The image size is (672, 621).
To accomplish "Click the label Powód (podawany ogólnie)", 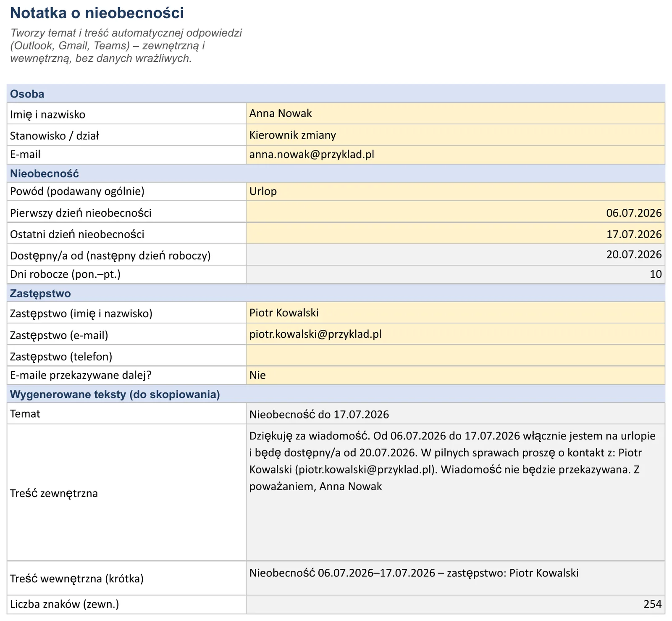I will [77, 192].
